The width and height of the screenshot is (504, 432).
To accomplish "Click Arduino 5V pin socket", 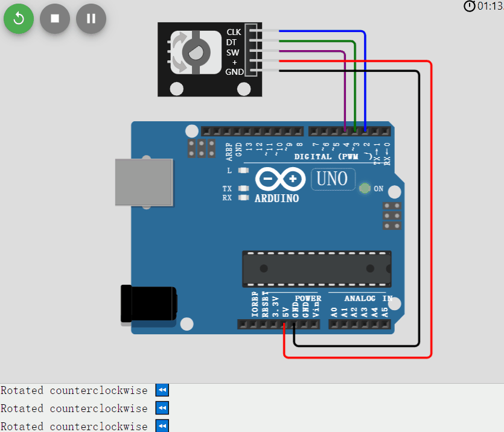I will [284, 325].
